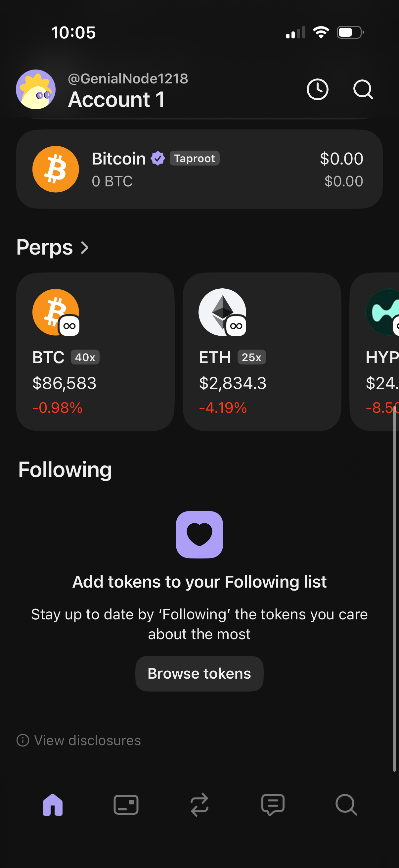Click the Account 1 avatar
Image resolution: width=399 pixels, height=868 pixels.
[x=35, y=89]
